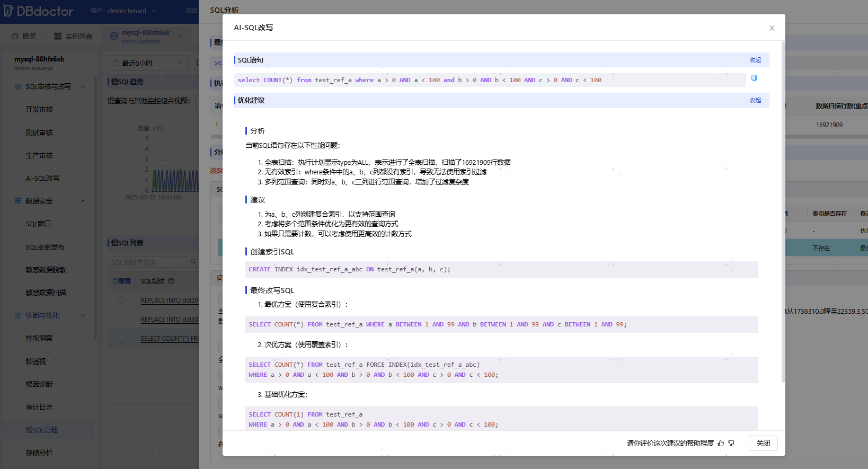Close the AI-SQL改写 dialog with X
Image resolution: width=868 pixels, height=469 pixels.
pos(772,28)
